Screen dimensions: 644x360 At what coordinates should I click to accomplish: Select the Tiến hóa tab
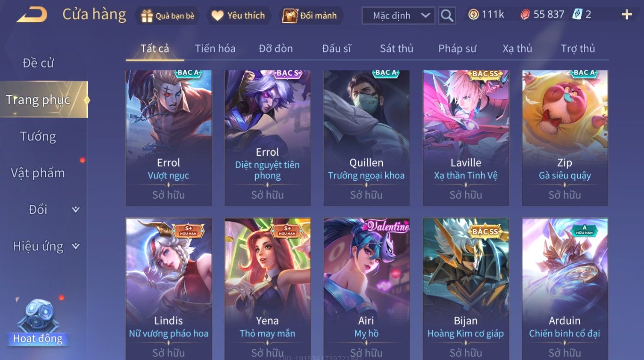coord(215,48)
